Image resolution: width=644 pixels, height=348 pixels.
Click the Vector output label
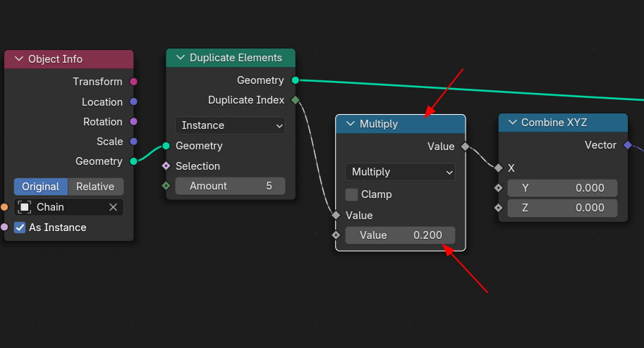click(x=600, y=145)
